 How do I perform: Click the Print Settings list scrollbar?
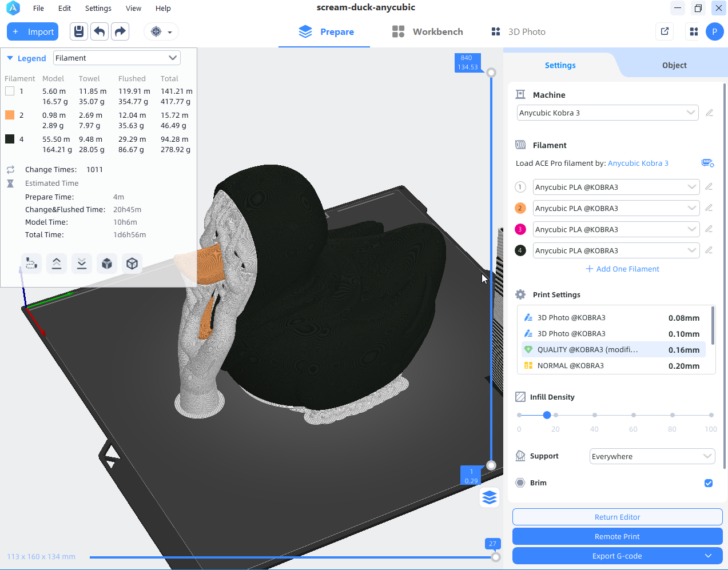[712, 325]
